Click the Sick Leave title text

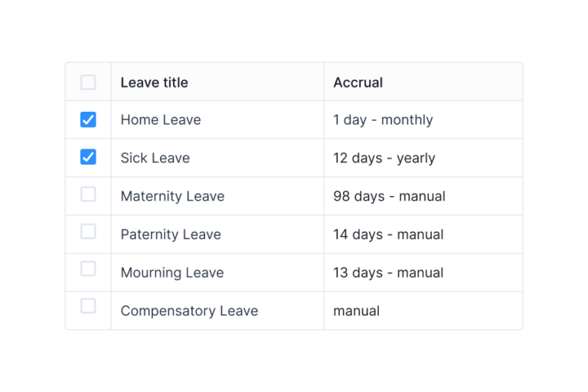tap(155, 158)
